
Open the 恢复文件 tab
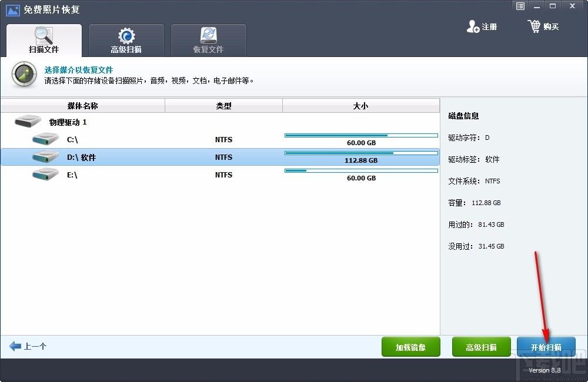(x=209, y=41)
